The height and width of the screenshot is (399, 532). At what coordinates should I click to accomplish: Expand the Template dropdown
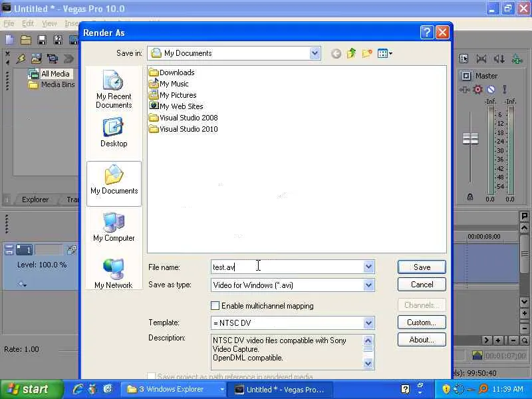click(368, 323)
